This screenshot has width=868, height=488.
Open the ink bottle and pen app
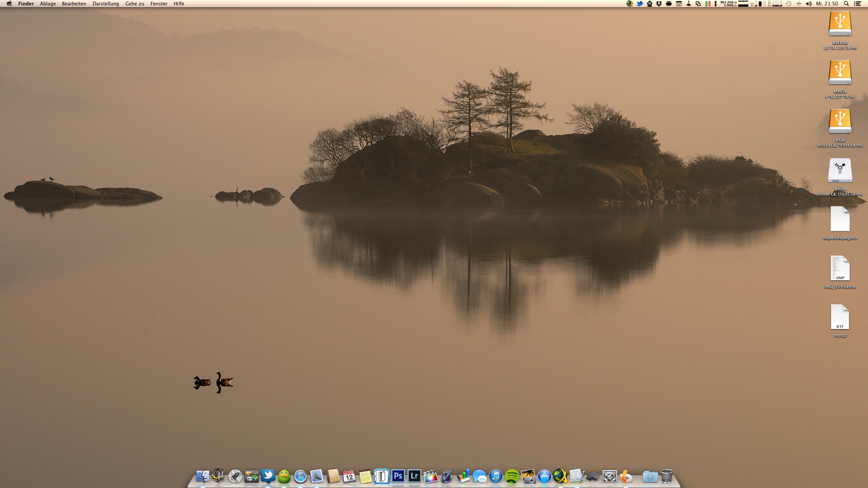tap(447, 476)
